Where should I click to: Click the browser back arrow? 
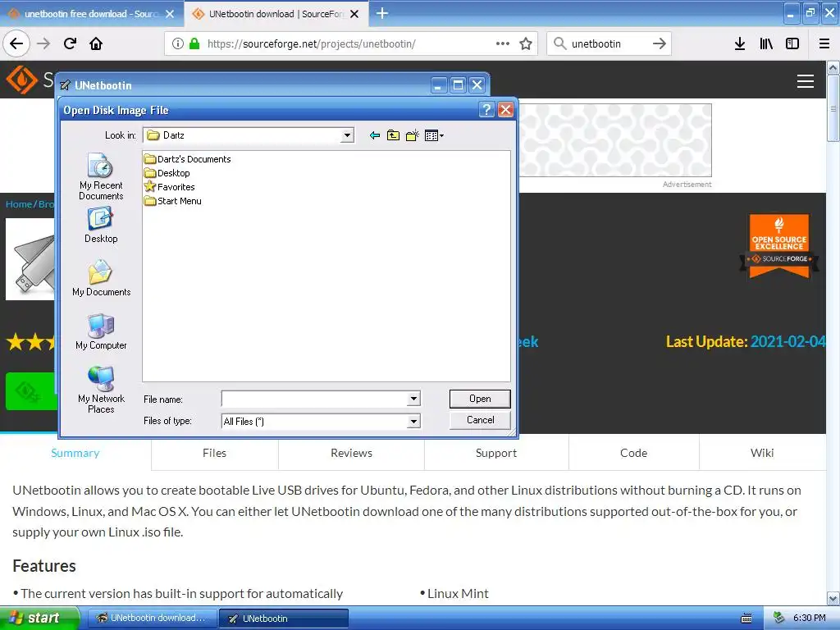16,43
